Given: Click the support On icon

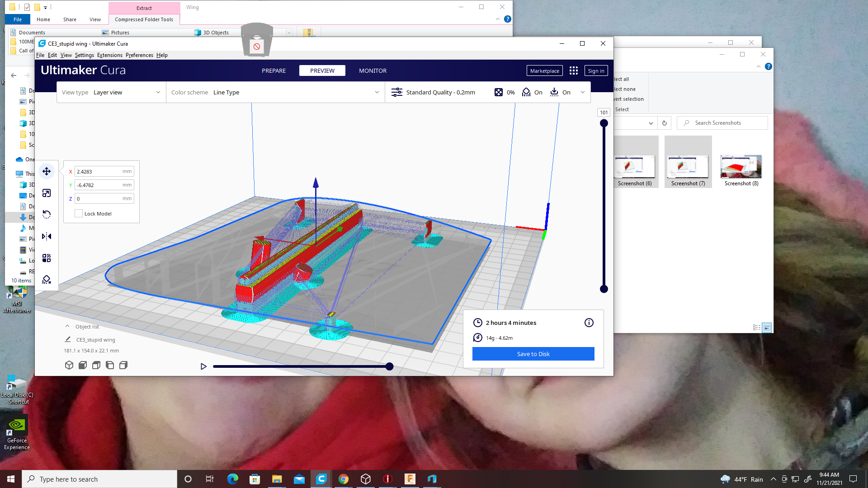Looking at the screenshot, I should [x=526, y=92].
